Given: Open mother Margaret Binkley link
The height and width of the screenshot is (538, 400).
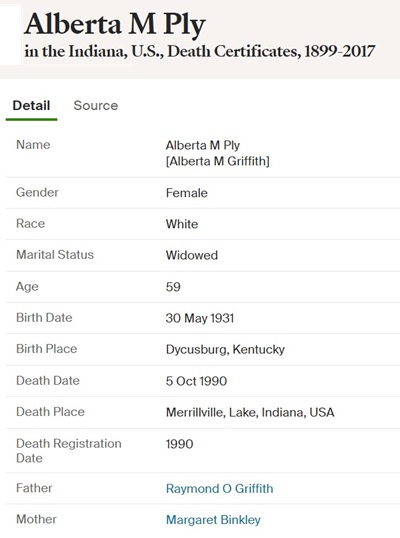Looking at the screenshot, I should tap(213, 519).
